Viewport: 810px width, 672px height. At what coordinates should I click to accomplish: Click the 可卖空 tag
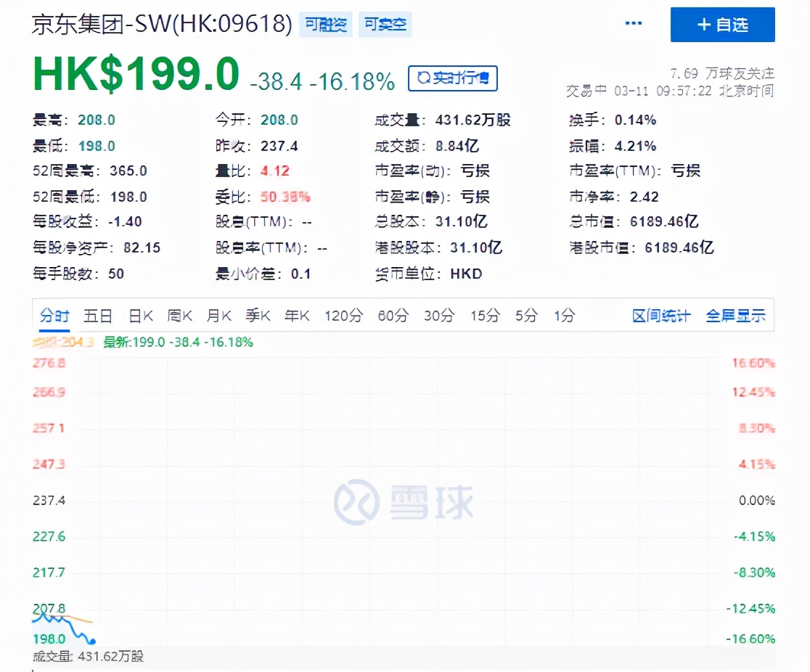tap(385, 25)
